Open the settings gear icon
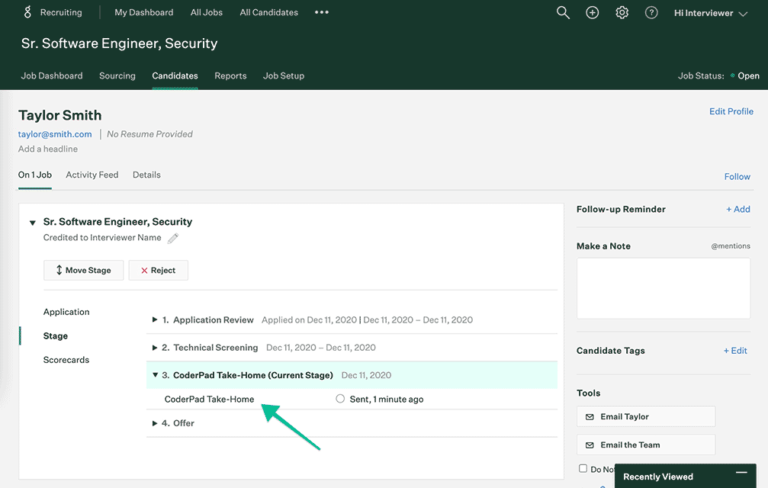The height and width of the screenshot is (488, 768). [622, 13]
